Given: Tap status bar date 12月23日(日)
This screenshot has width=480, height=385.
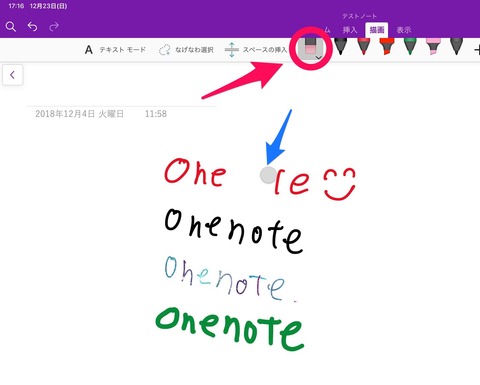Looking at the screenshot, I should pyautogui.click(x=48, y=6).
